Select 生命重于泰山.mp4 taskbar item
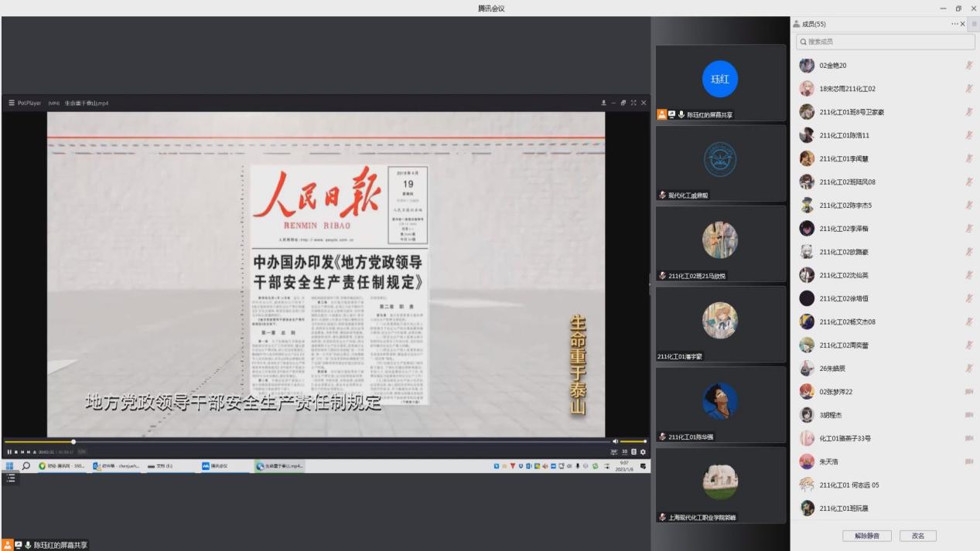Screen dimensions: 980x551 coord(280,466)
